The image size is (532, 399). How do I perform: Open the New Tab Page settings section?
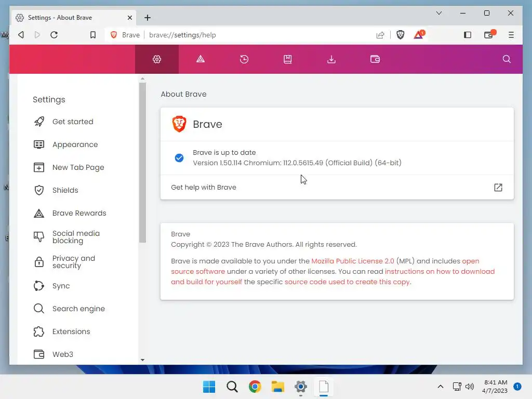coord(78,167)
